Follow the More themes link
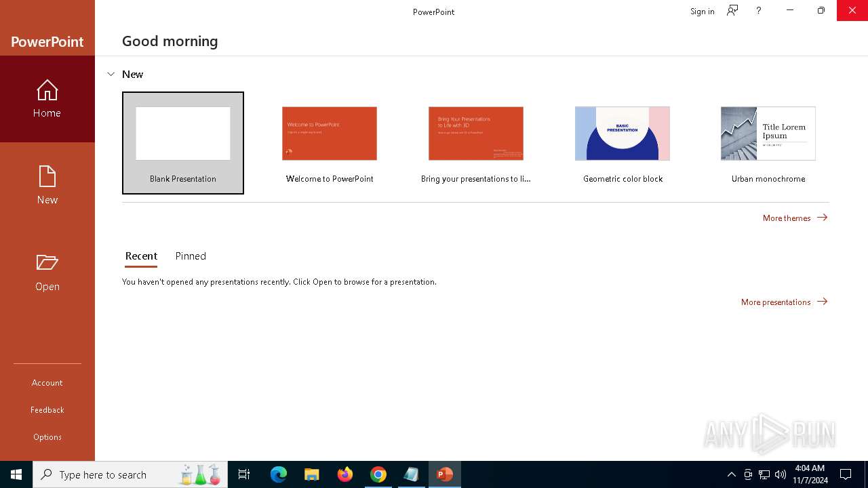The height and width of the screenshot is (488, 868). 795,218
